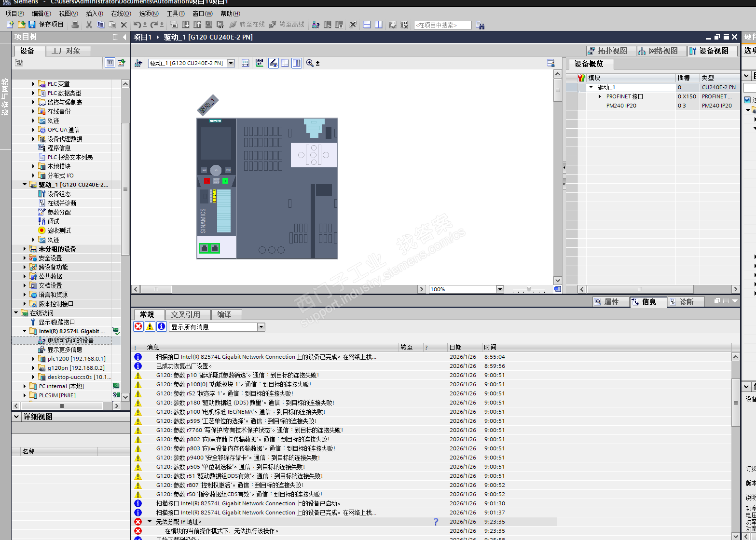Click the split editor horizontally icon
This screenshot has height=540, width=756.
367,25
